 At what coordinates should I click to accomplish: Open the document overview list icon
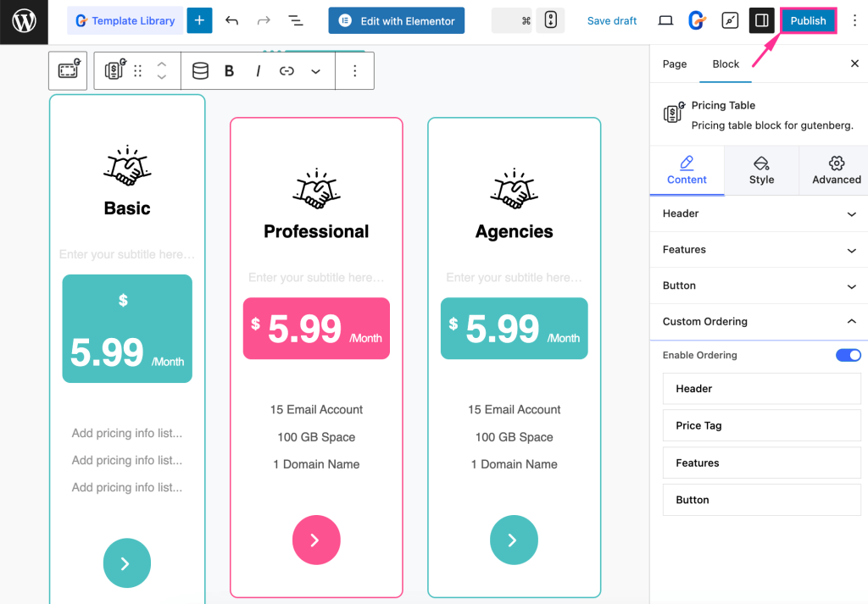pyautogui.click(x=296, y=21)
